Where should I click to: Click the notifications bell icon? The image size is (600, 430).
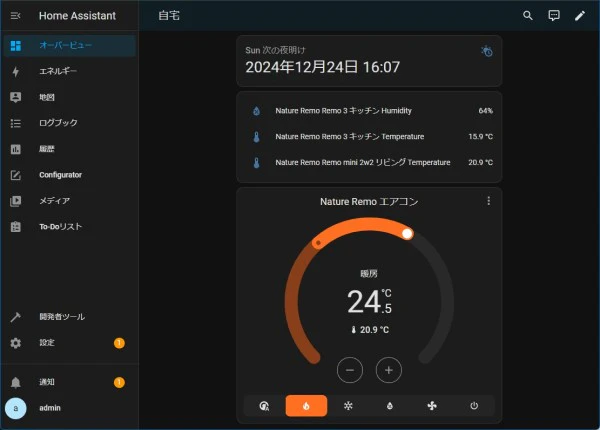coord(16,382)
